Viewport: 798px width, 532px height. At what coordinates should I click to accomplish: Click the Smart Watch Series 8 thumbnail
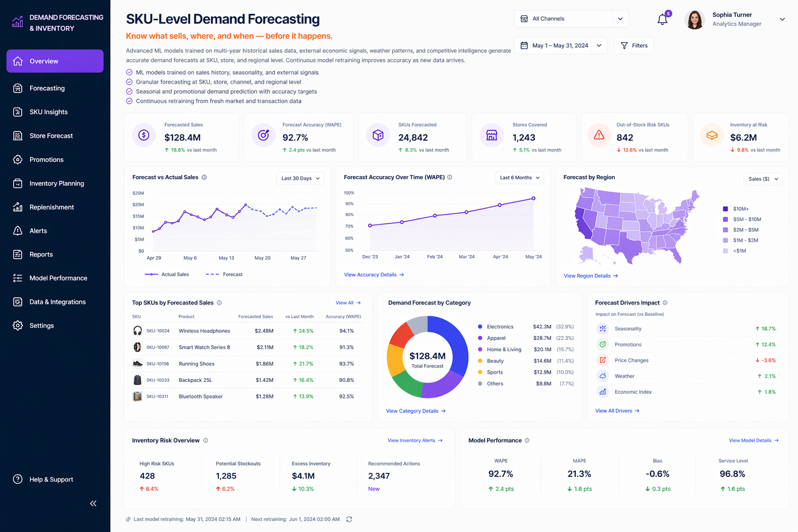(138, 347)
